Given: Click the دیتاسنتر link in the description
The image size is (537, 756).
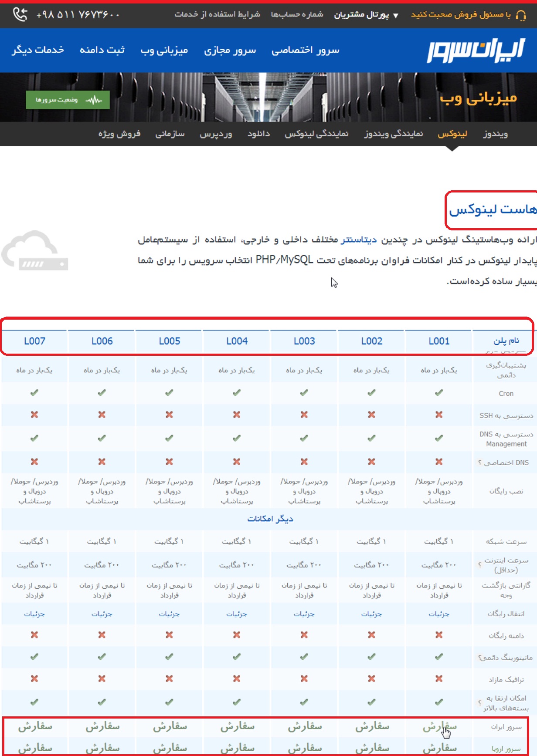Looking at the screenshot, I should [x=359, y=240].
